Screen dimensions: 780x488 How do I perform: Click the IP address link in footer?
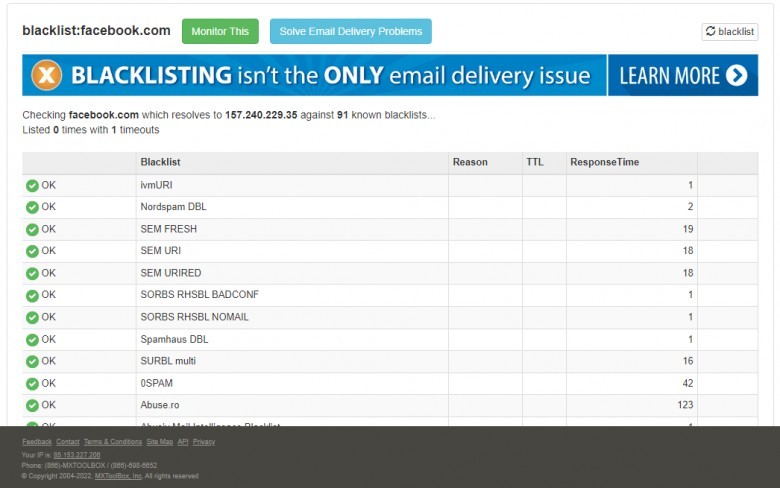click(x=77, y=455)
